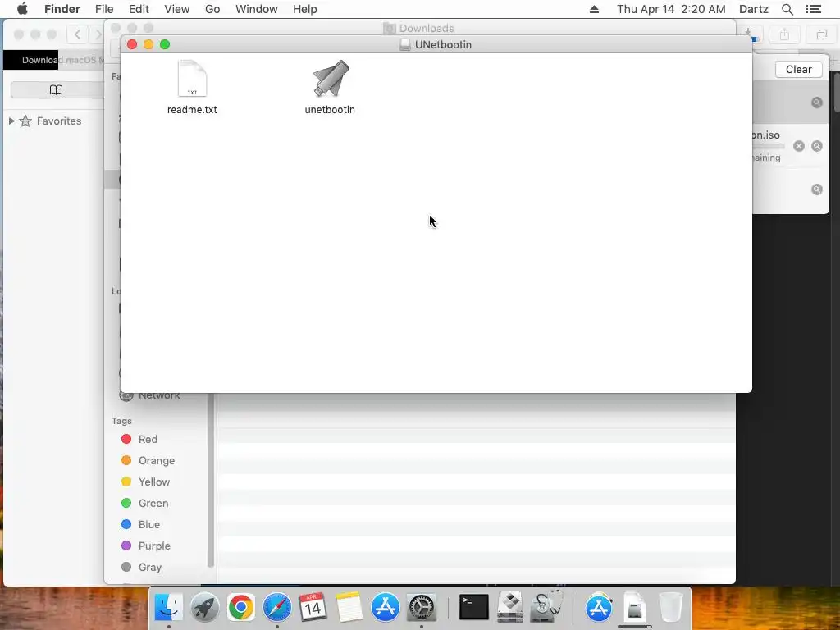The width and height of the screenshot is (840, 630).
Task: Open the disk image Dock icon
Action: point(635,606)
